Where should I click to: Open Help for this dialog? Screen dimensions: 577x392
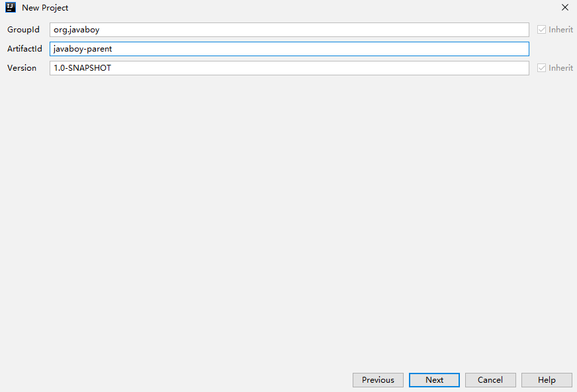547,380
